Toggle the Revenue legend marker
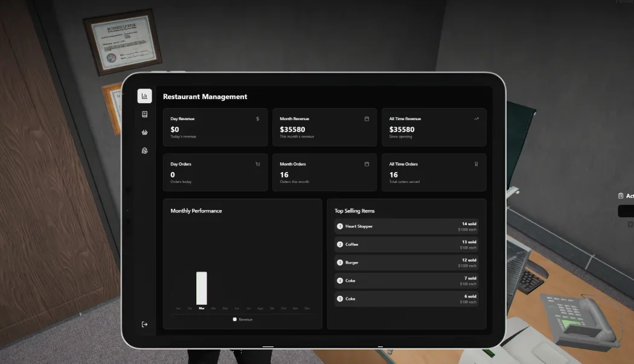The width and height of the screenshot is (634, 364). point(234,319)
